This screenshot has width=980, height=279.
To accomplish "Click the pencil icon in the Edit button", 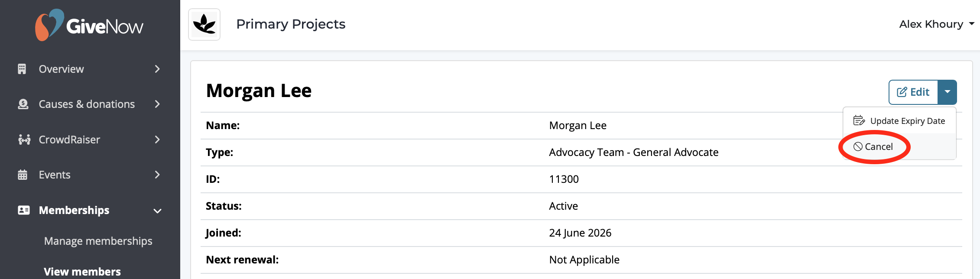I will coord(902,92).
